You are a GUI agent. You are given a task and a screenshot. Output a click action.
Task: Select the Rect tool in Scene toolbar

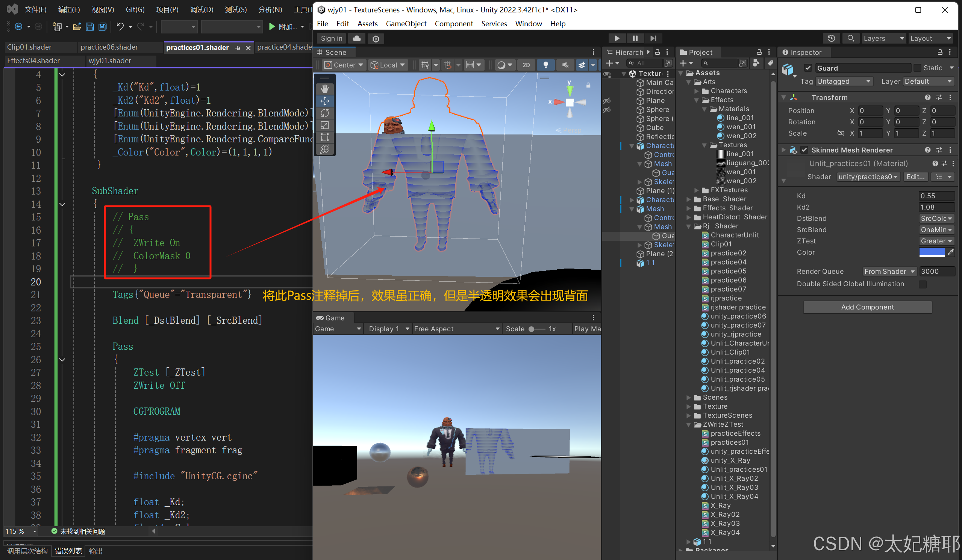pos(324,137)
